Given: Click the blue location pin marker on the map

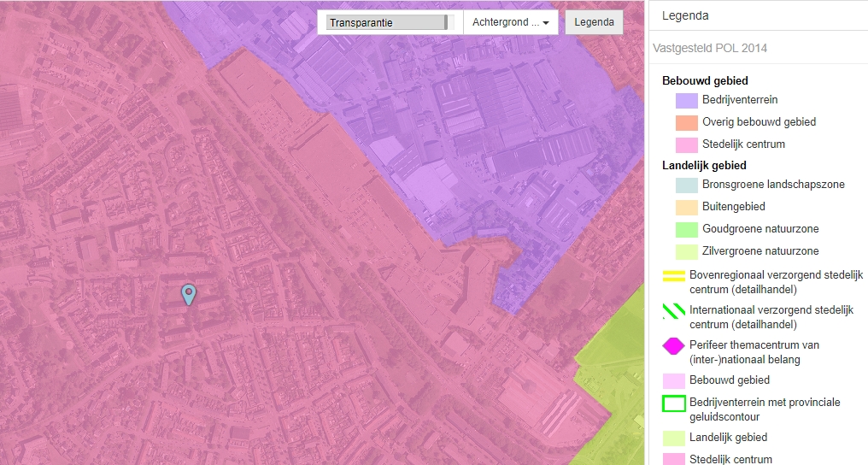Looking at the screenshot, I should coord(189,294).
